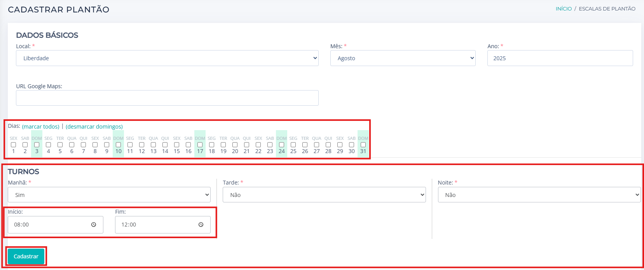644x270 pixels.
Task: Enable the day 15 checkbox
Action: [x=177, y=145]
